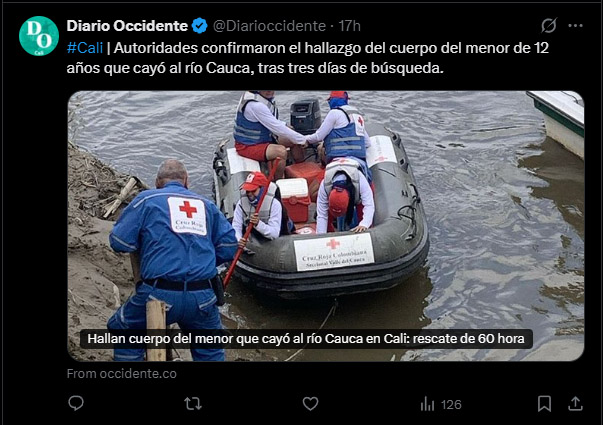Screen dimensions: 603x425
Task: Repost with the retweet arrows icon
Action: tap(193, 404)
